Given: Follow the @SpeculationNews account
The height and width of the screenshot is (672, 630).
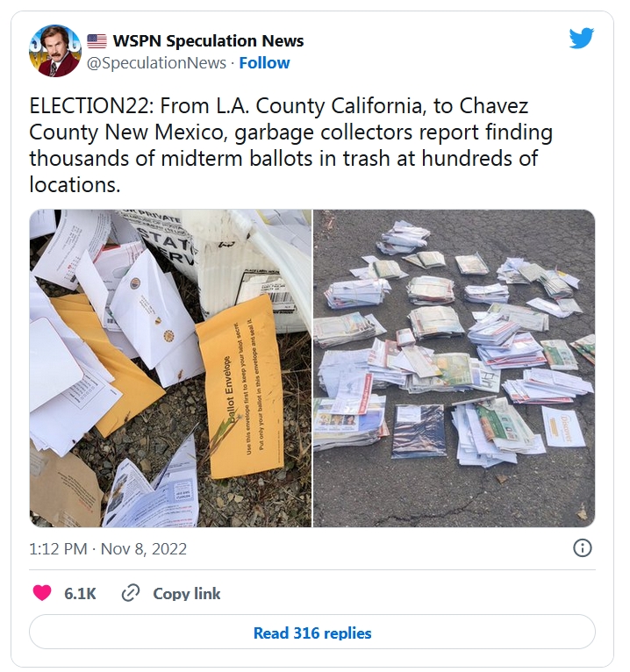Looking at the screenshot, I should pos(264,63).
